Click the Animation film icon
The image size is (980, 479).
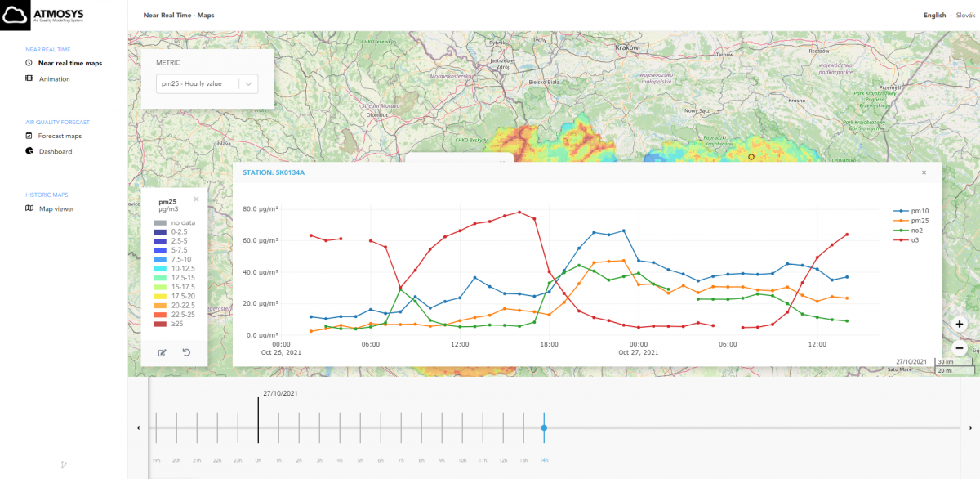(29, 78)
